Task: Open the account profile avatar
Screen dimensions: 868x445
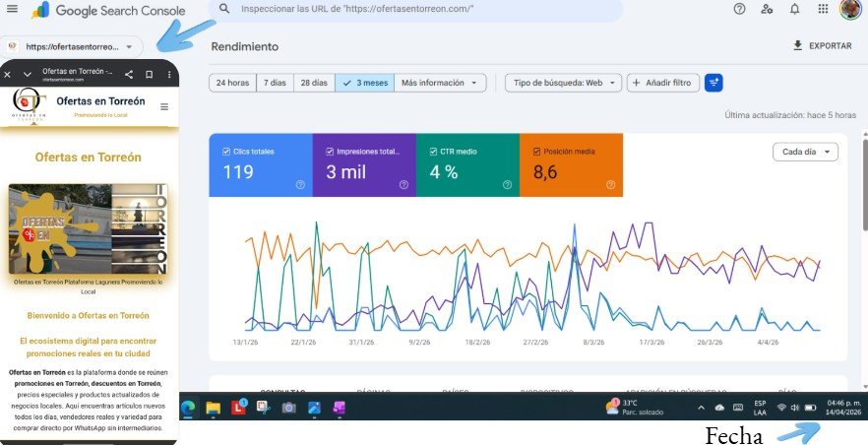Action: tap(850, 9)
